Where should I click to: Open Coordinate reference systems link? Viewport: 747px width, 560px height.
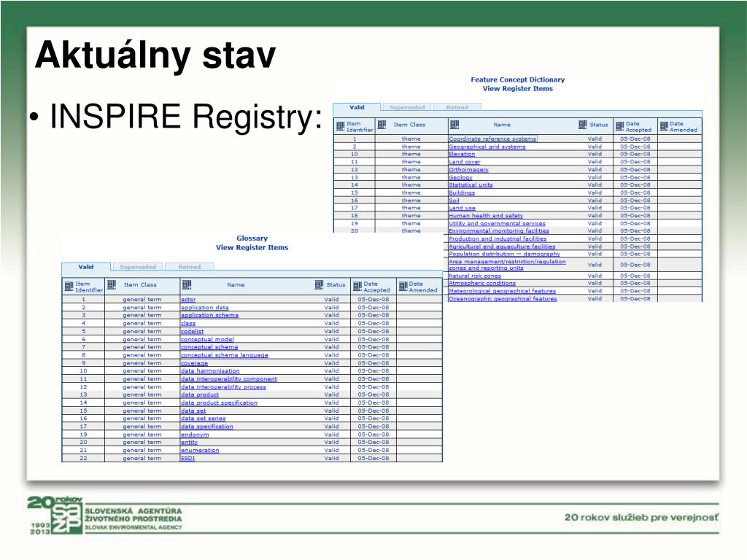[492, 139]
